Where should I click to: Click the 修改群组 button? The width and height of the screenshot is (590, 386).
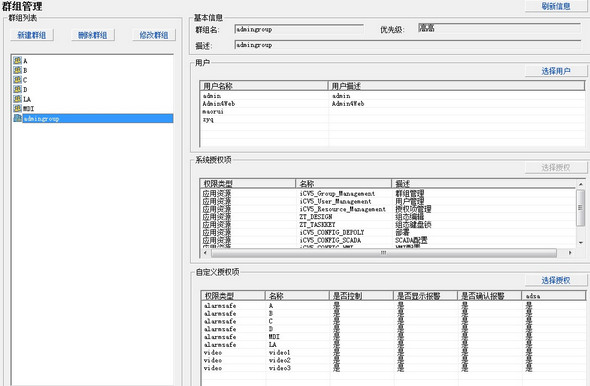click(154, 35)
